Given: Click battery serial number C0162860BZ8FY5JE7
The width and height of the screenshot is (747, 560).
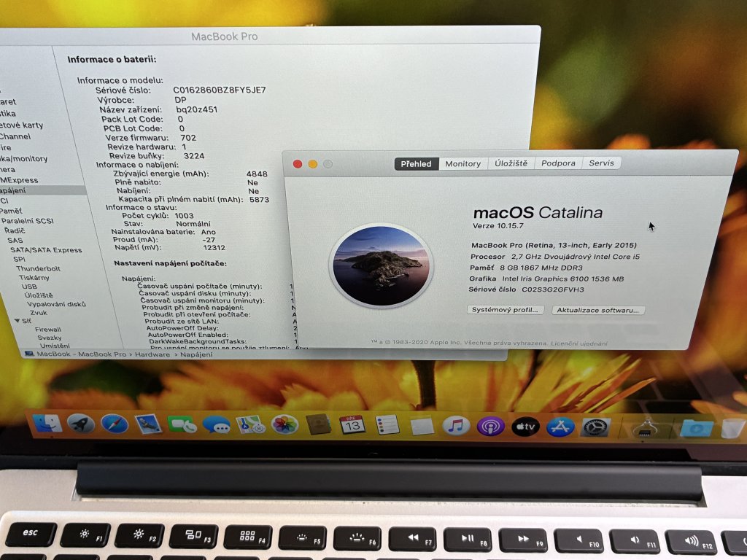Looking at the screenshot, I should pyautogui.click(x=219, y=90).
